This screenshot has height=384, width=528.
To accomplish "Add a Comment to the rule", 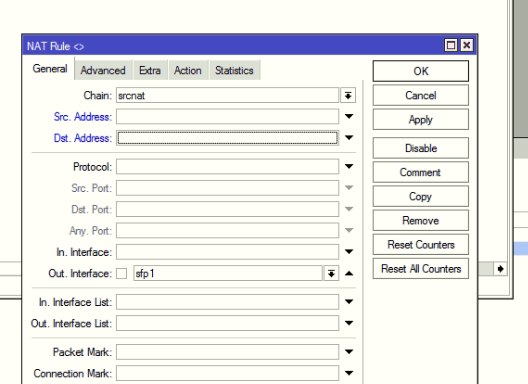I will [x=421, y=172].
